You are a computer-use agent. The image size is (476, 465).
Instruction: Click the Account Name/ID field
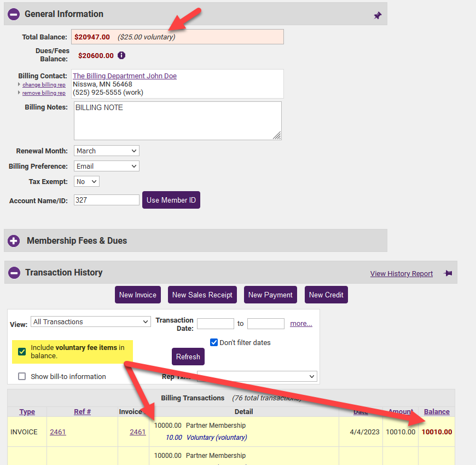point(107,200)
